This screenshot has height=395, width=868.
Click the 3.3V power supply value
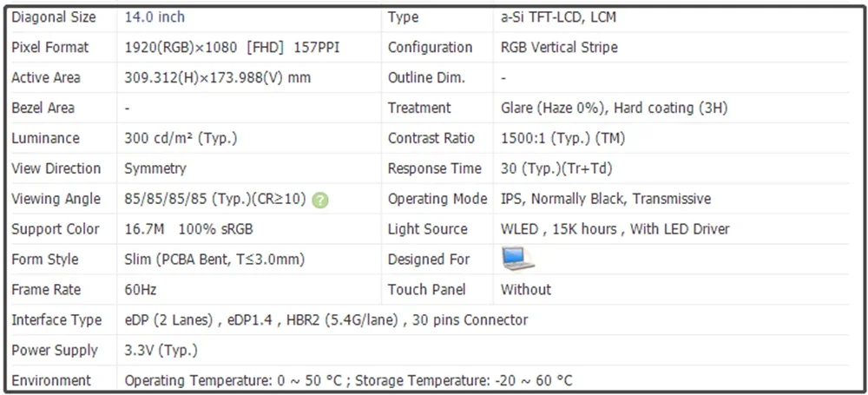[161, 351]
